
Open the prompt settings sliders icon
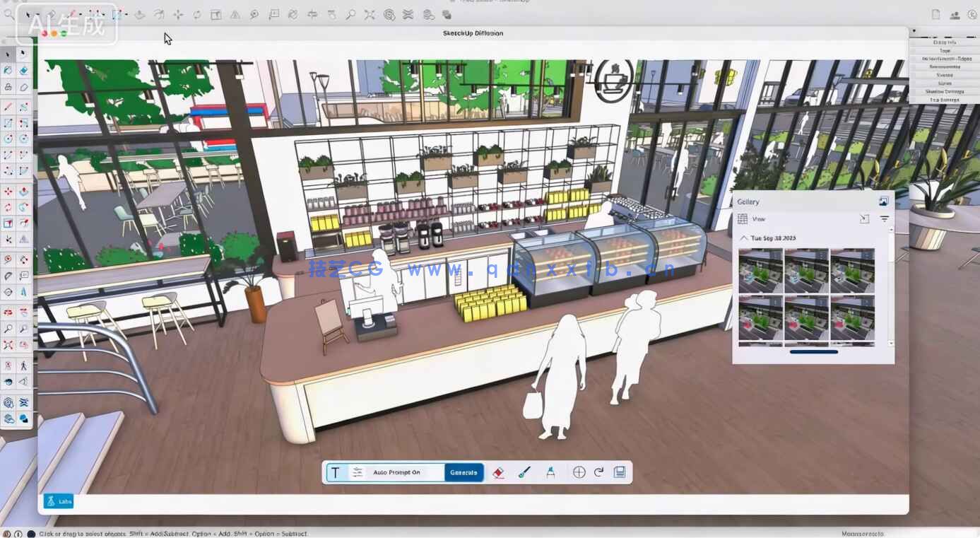point(358,472)
